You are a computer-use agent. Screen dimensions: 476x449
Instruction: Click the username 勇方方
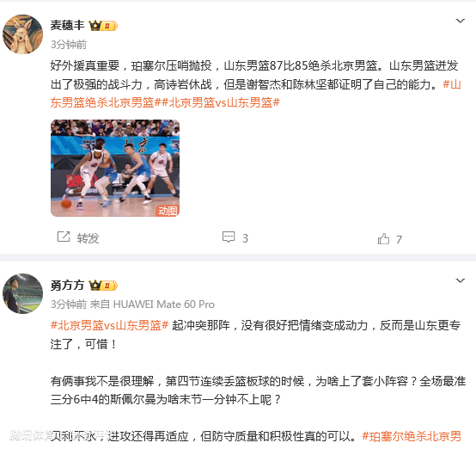67,286
